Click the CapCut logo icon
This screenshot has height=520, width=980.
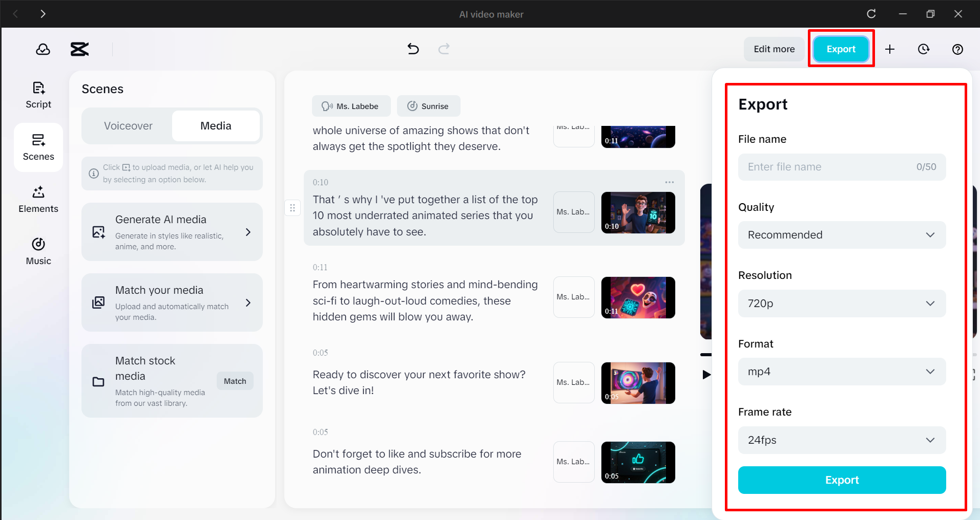click(x=79, y=49)
